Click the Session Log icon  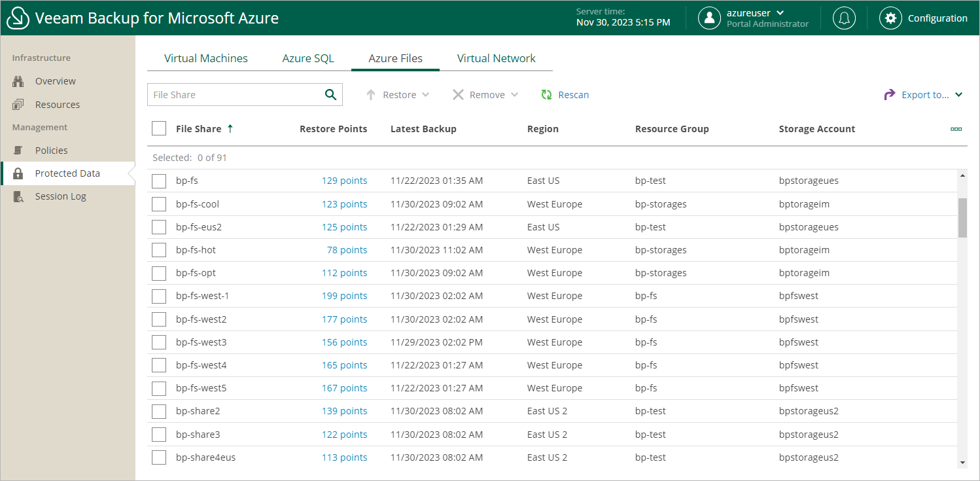pyautogui.click(x=19, y=196)
